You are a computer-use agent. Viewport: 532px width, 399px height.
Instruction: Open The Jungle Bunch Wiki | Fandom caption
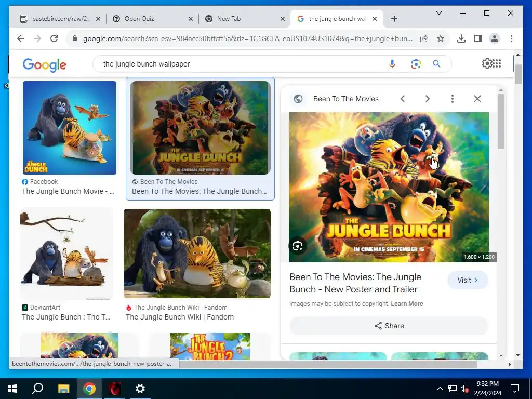pos(179,317)
